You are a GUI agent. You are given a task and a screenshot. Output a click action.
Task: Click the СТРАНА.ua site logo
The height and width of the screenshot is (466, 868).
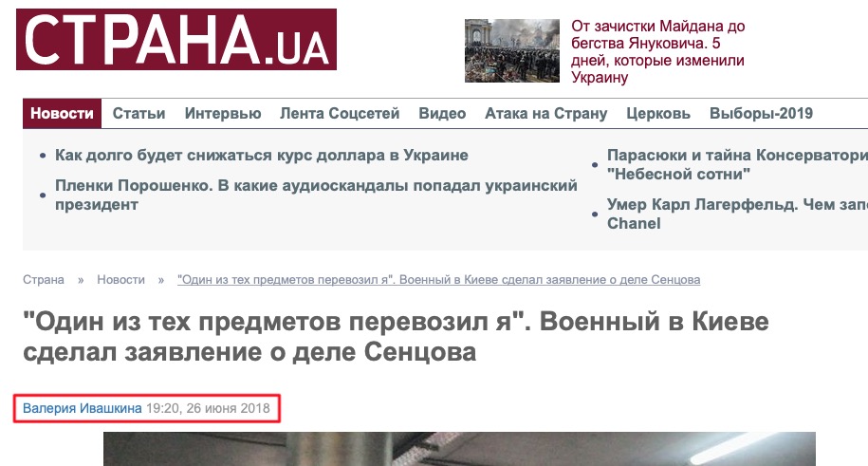[176, 39]
